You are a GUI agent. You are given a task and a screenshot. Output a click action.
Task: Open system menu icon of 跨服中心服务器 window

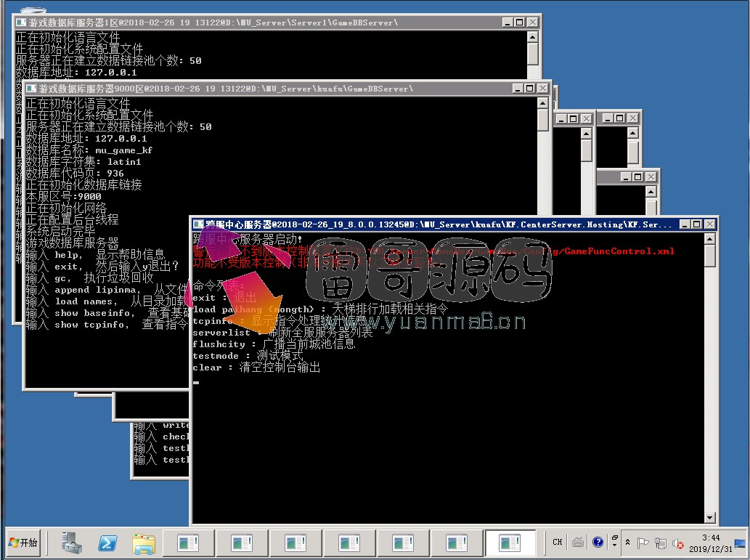(197, 224)
